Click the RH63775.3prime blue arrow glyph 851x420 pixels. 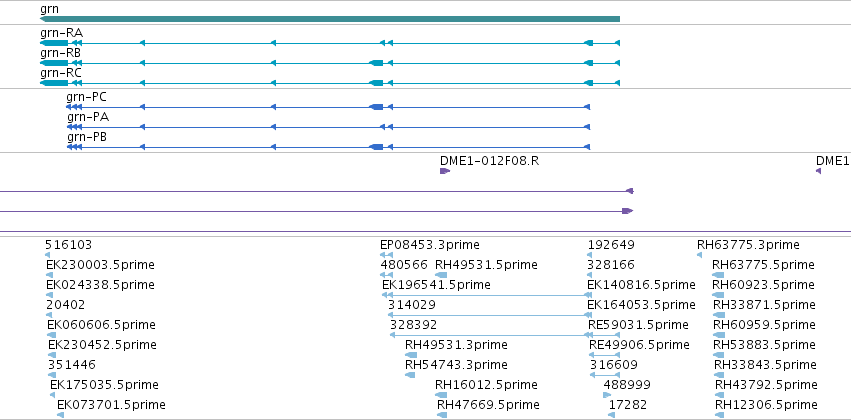(700, 255)
